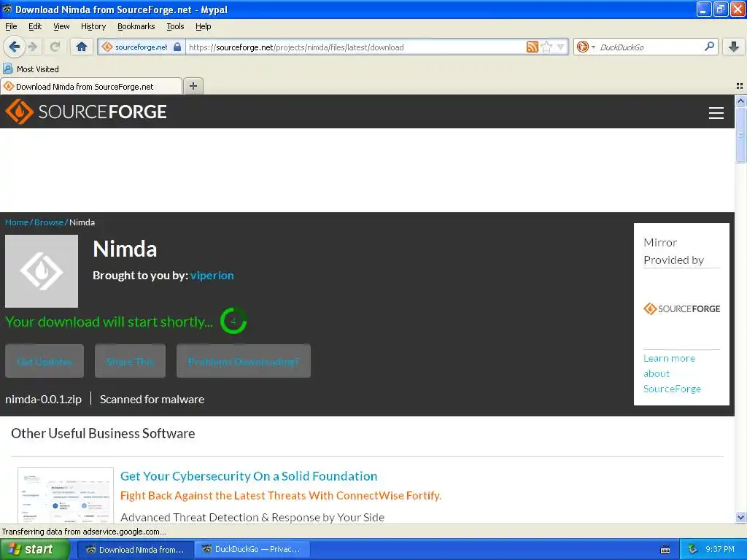Click the ConnectWise Fortify ad thumbnail
The image size is (747, 560).
pos(65,495)
